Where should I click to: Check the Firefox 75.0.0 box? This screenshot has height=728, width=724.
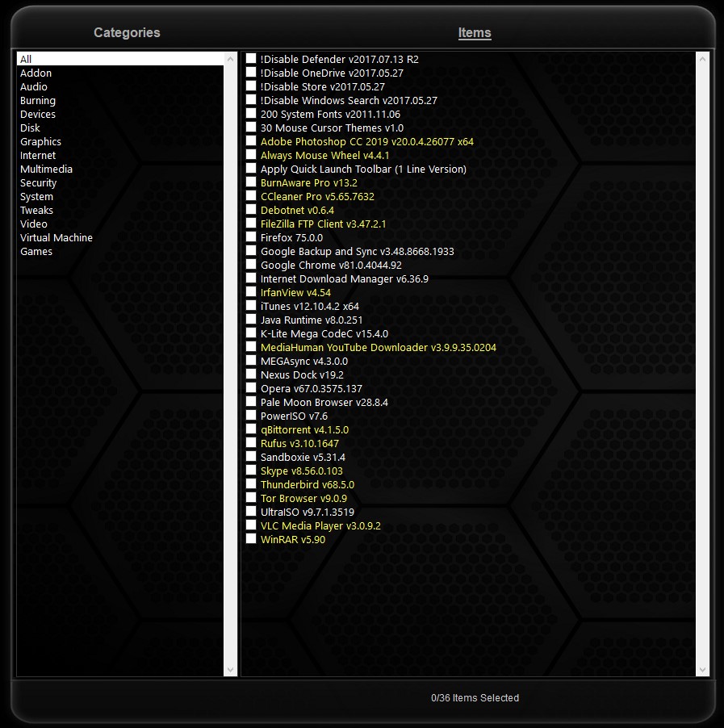click(251, 236)
